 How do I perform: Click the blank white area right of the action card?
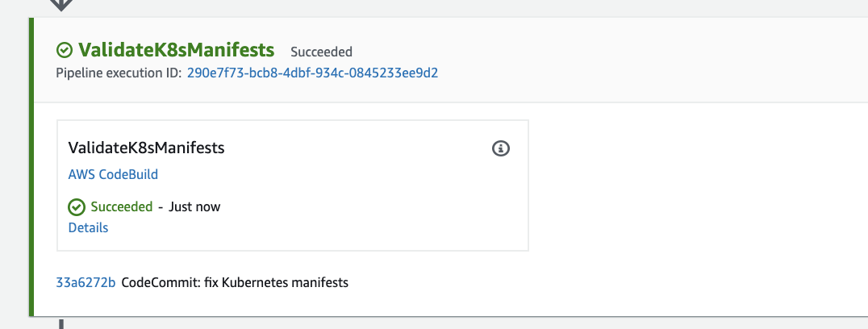[x=698, y=185]
